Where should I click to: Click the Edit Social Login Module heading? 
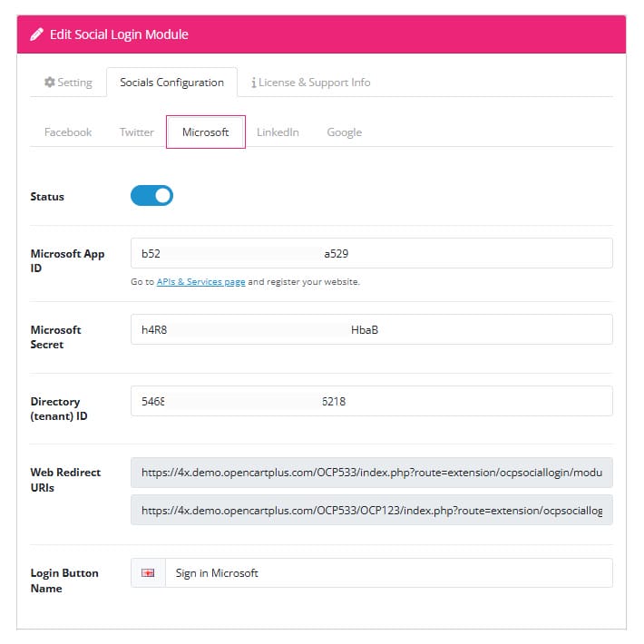[119, 34]
